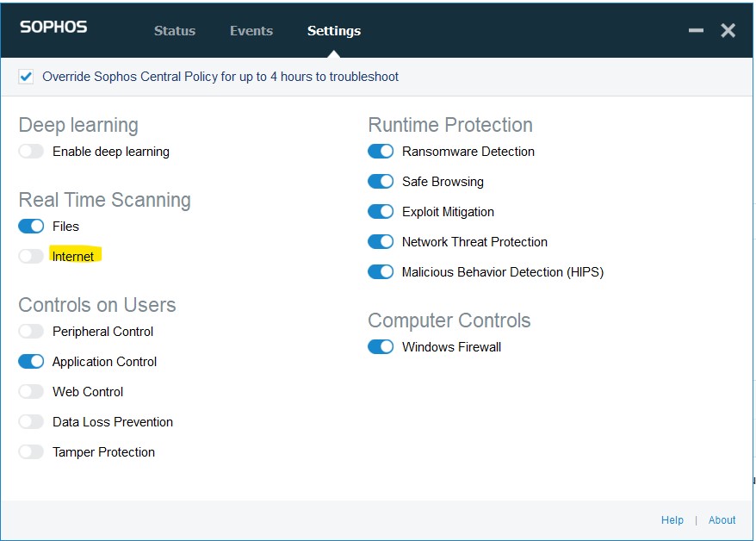Disable Application Control switch
Viewport: 756px width, 541px height.
pyautogui.click(x=31, y=362)
